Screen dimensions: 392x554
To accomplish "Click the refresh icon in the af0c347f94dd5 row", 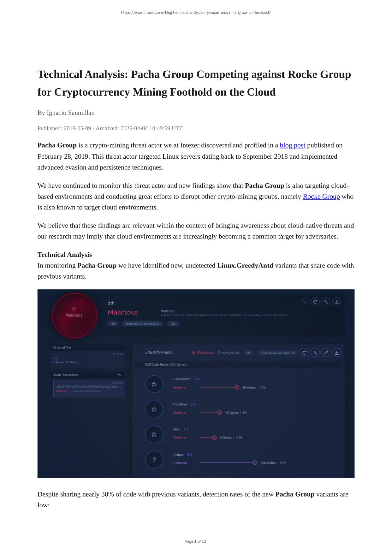I will (x=304, y=352).
